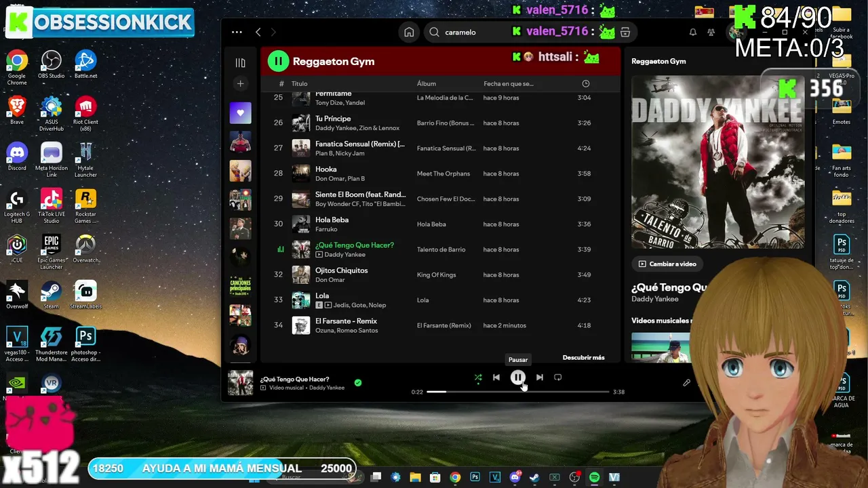Open Photoshop from the taskbar
Image resolution: width=868 pixels, height=488 pixels.
[x=475, y=477]
